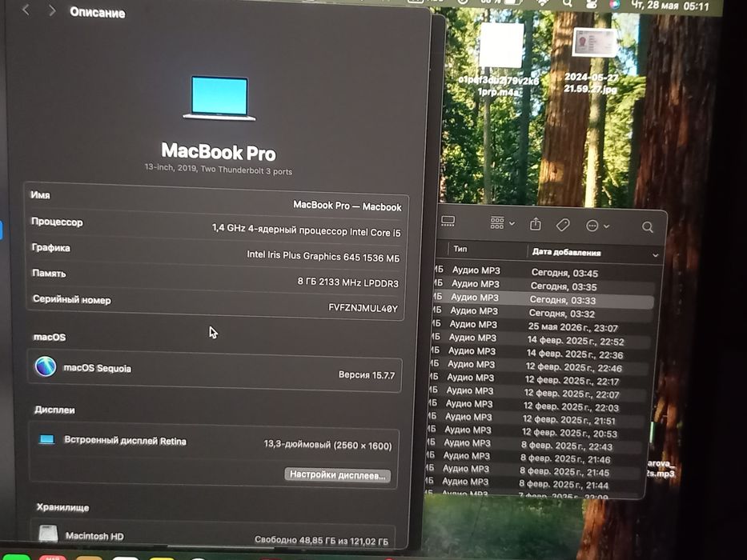Click Свободно 48,85 ГБ из 121,02 ГБ text
The height and width of the screenshot is (560, 747).
[x=321, y=541]
